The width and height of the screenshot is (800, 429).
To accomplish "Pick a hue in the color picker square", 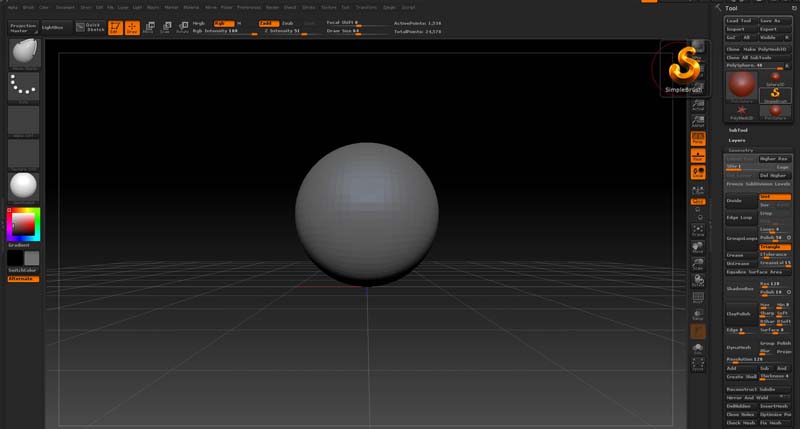I will (x=23, y=224).
